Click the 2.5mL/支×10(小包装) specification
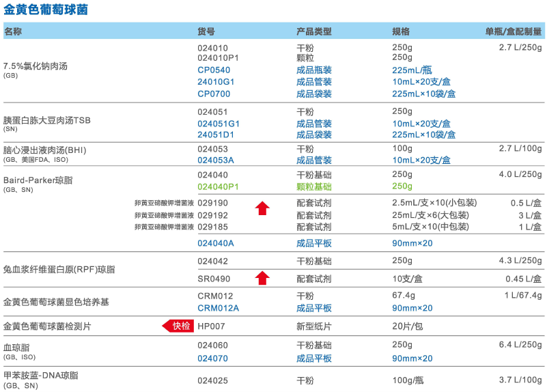This screenshot has width=547, height=392. [x=435, y=203]
